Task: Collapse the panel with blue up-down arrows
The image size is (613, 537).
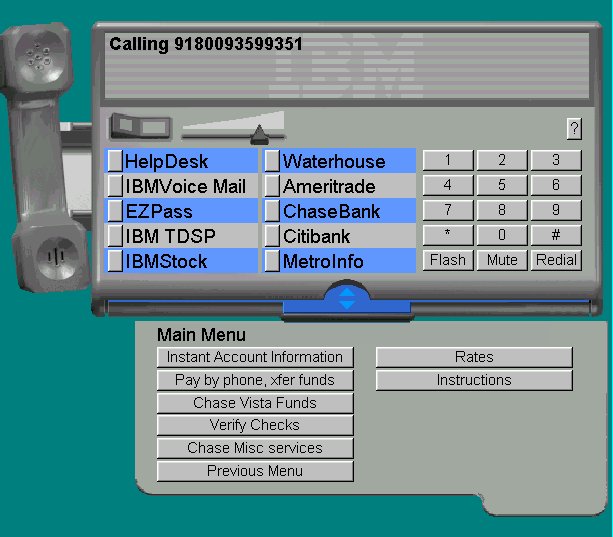Action: point(347,299)
